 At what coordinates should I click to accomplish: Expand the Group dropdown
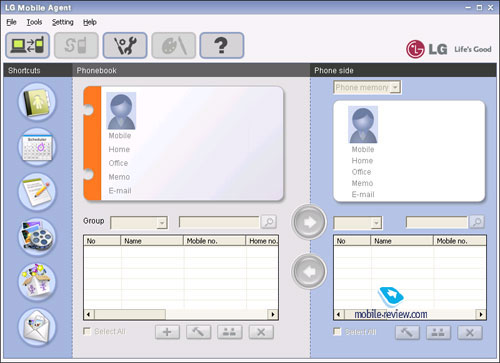[x=162, y=223]
